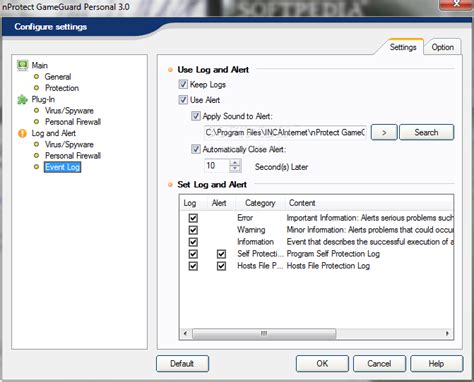Screen dimensions: 474x382
Task: Click the OK button
Action: 322,364
